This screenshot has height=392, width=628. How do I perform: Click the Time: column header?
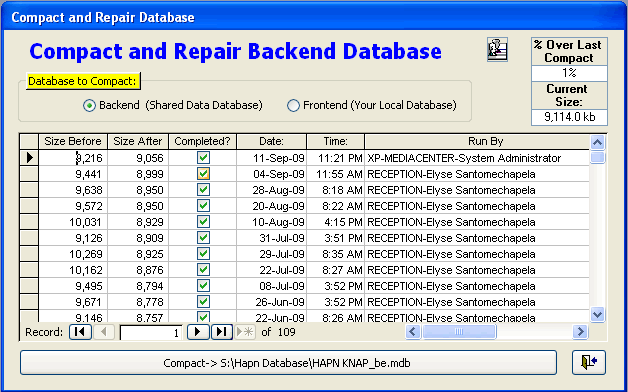click(336, 141)
